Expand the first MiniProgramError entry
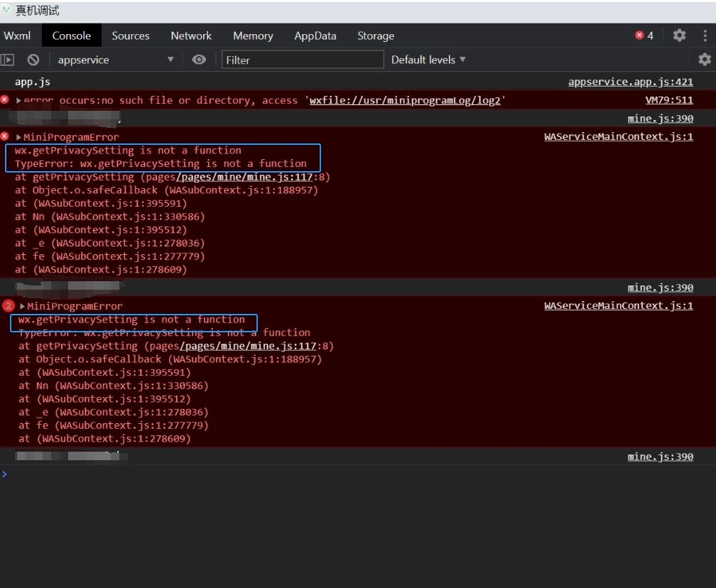Viewport: 716px width, 588px height. point(18,137)
